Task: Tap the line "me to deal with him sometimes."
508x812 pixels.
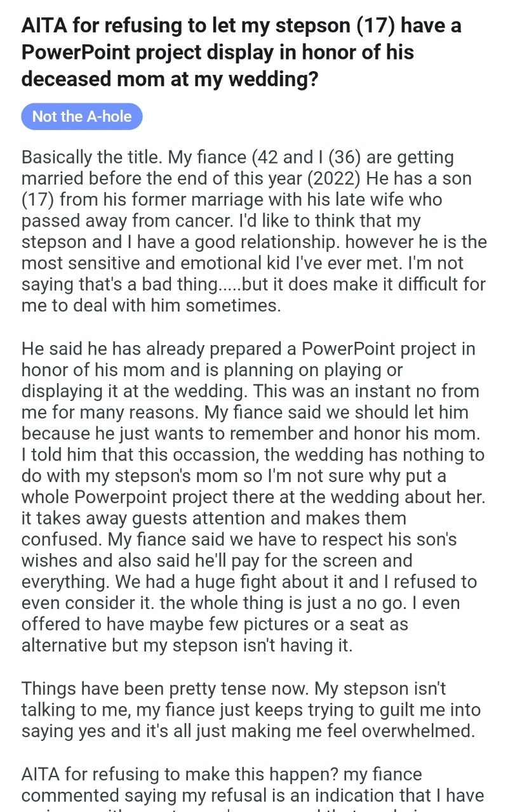Action: pyautogui.click(x=150, y=305)
